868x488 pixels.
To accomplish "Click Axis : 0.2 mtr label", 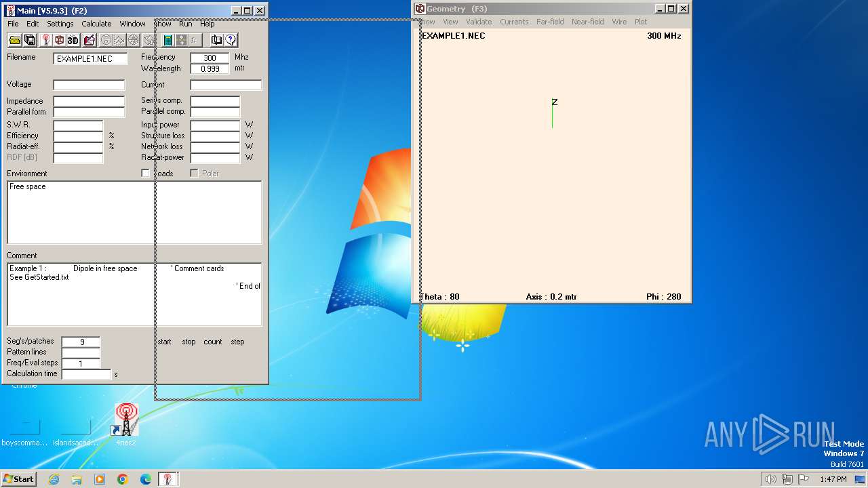I will (x=551, y=297).
